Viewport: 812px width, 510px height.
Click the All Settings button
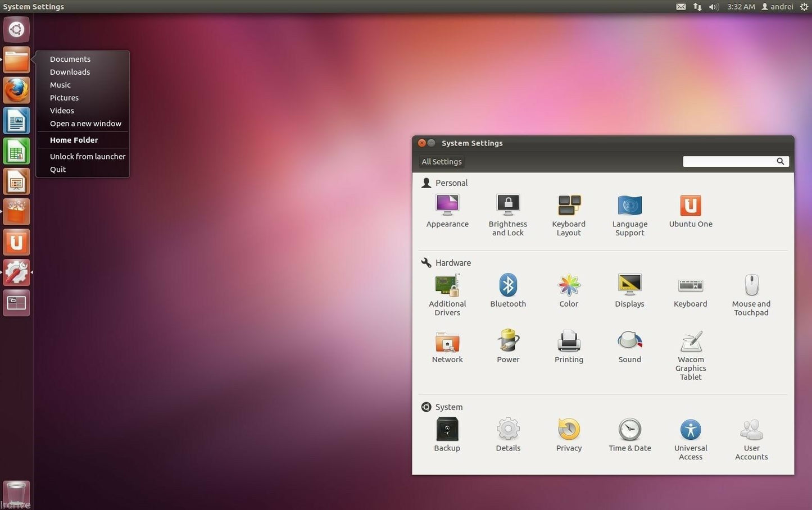point(441,161)
